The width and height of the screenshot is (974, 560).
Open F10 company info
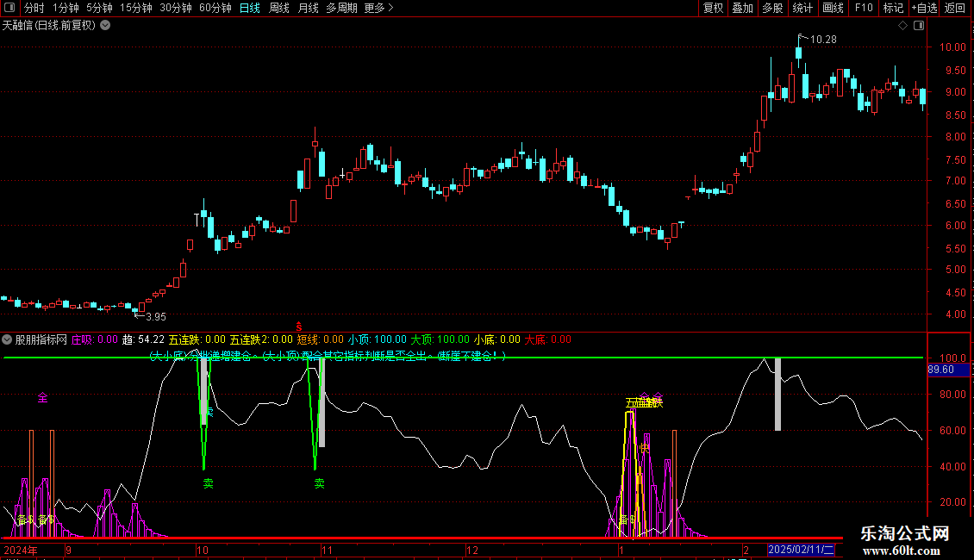[x=864, y=8]
